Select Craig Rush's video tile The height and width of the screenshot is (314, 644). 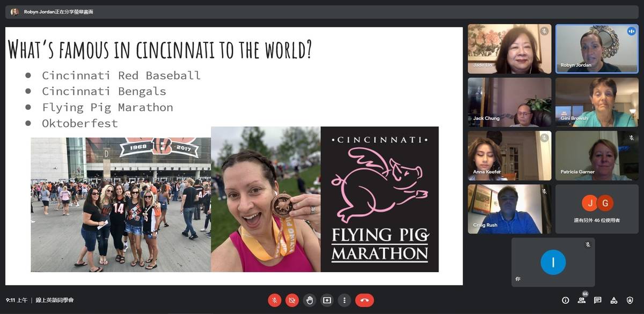(x=509, y=209)
